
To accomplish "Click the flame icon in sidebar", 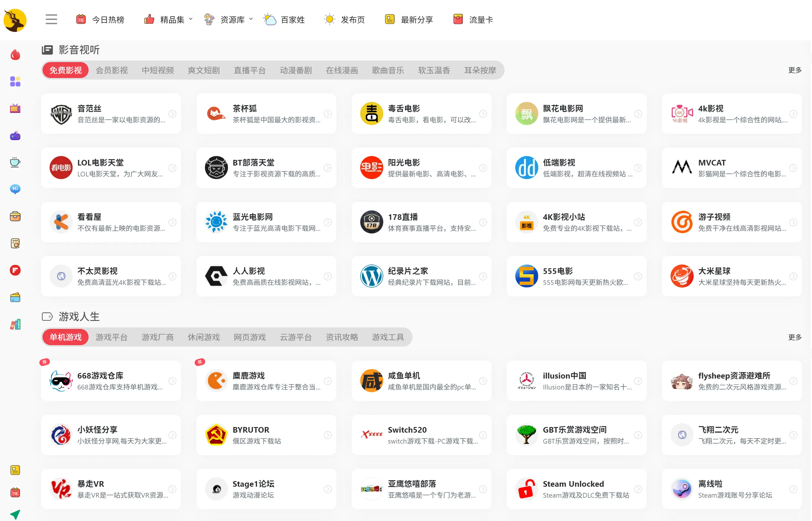I will tap(15, 55).
